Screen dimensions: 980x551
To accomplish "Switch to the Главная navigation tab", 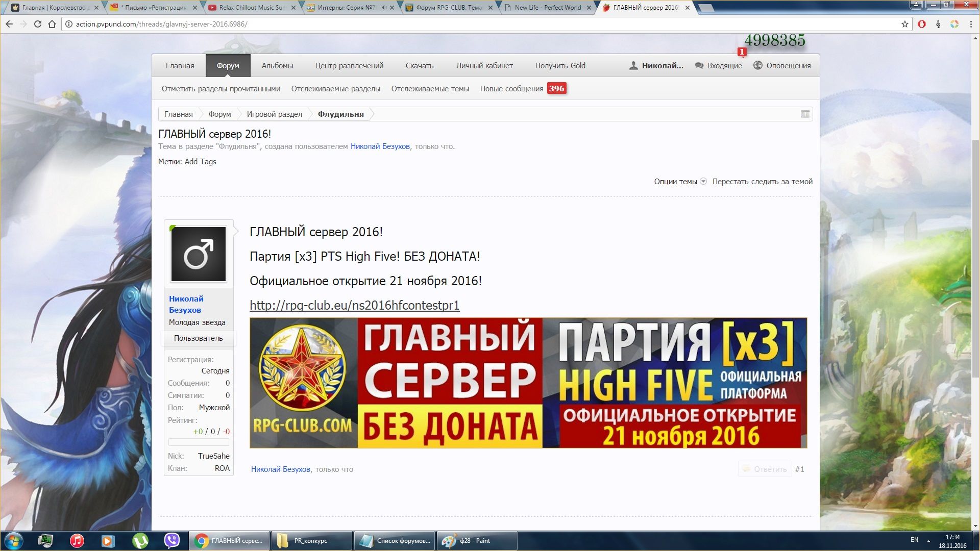I will (x=180, y=66).
